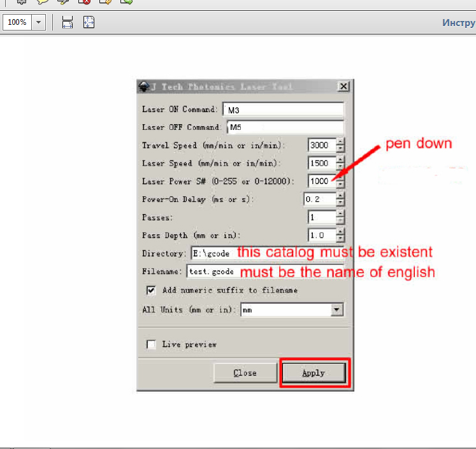Decrease Laser Speed with the down arrow

[340, 167]
